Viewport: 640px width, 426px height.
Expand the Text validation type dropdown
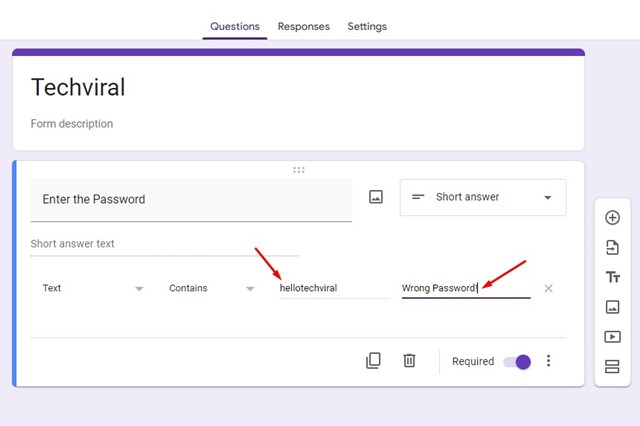tap(93, 288)
